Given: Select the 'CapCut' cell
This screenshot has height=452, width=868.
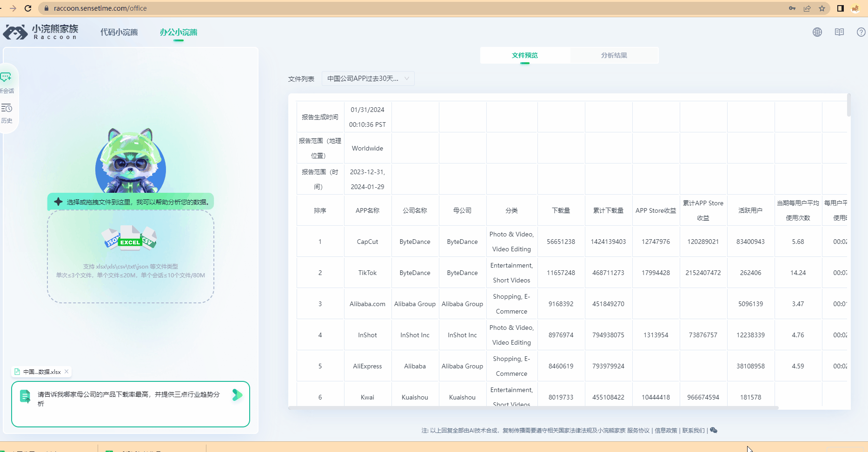Looking at the screenshot, I should pos(367,242).
